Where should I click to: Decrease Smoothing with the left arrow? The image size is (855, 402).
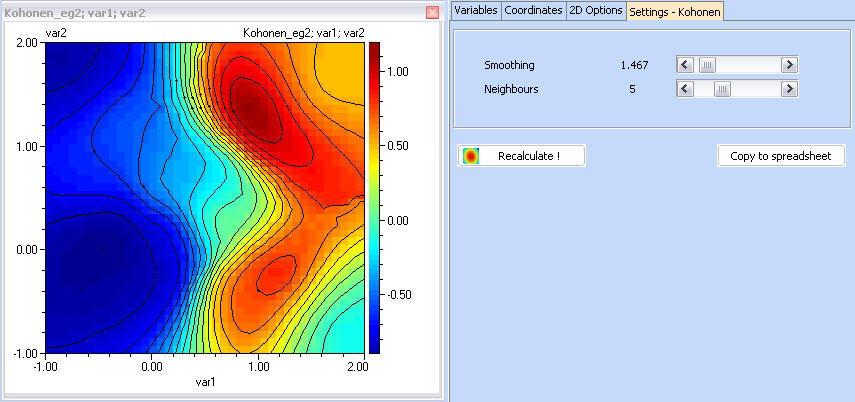pyautogui.click(x=685, y=65)
